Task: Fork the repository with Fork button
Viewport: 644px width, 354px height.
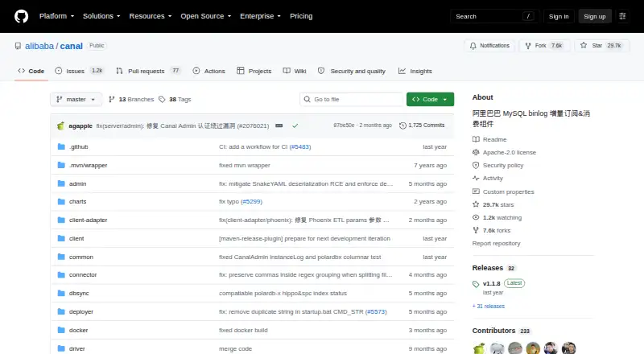Action: (544, 46)
